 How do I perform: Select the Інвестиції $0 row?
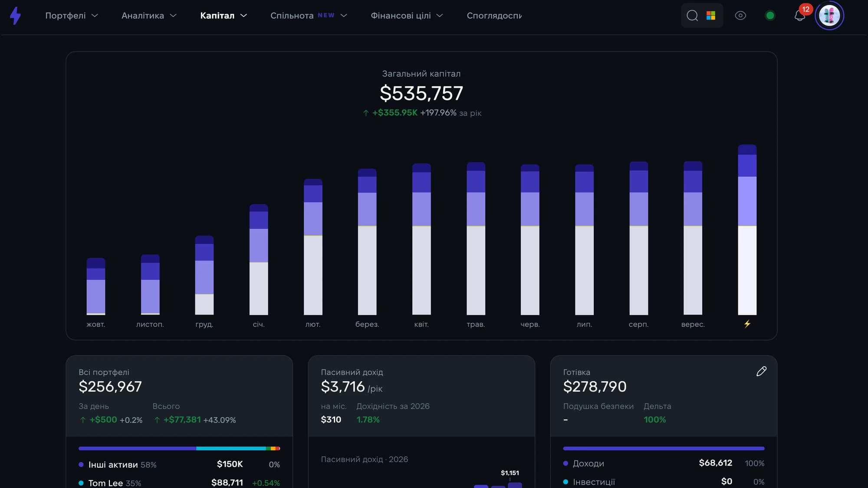[x=664, y=482]
